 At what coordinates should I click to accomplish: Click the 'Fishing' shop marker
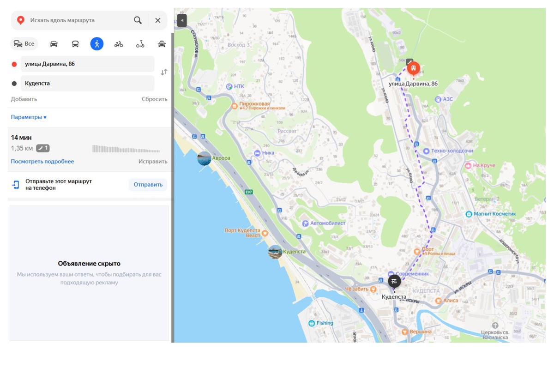tap(312, 323)
